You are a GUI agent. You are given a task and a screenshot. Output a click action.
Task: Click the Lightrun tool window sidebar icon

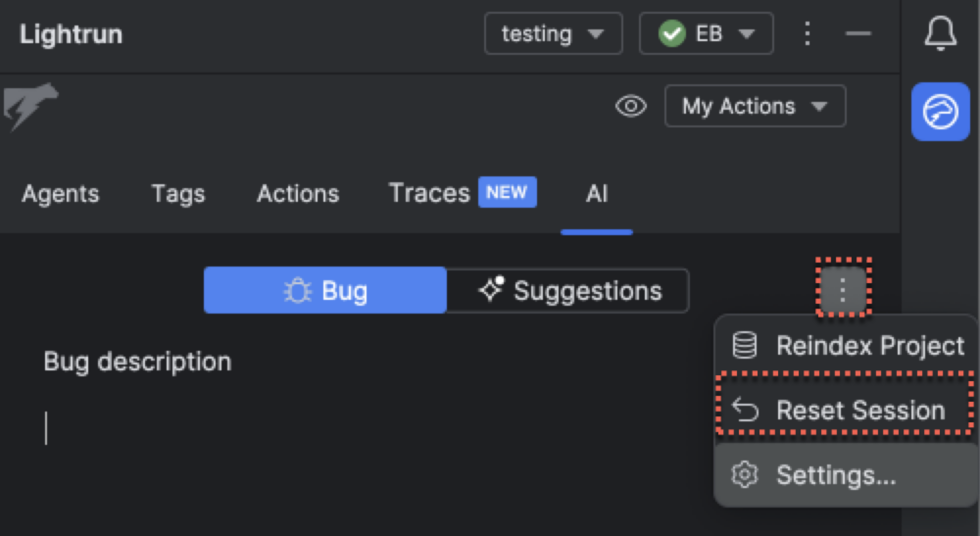[940, 112]
